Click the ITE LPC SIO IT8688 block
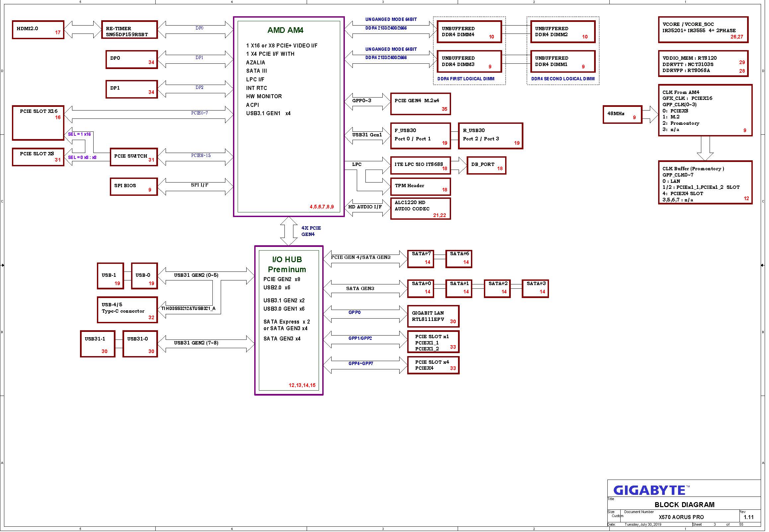This screenshot has height=532, width=769. [420, 165]
